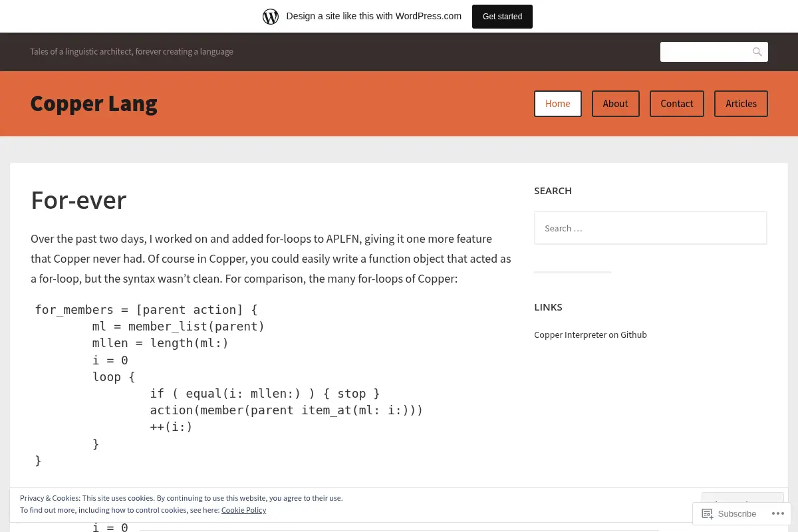Image resolution: width=798 pixels, height=532 pixels.
Task: Go to the About page
Action: pos(615,104)
